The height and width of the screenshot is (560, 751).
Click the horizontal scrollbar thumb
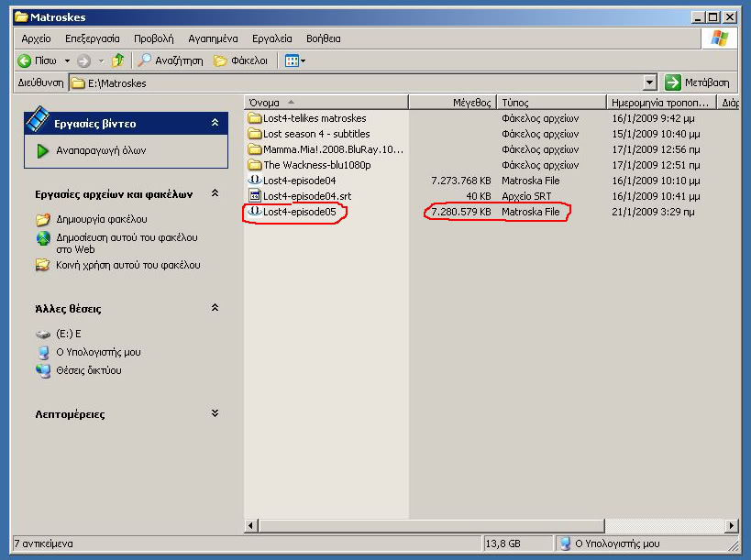point(431,525)
